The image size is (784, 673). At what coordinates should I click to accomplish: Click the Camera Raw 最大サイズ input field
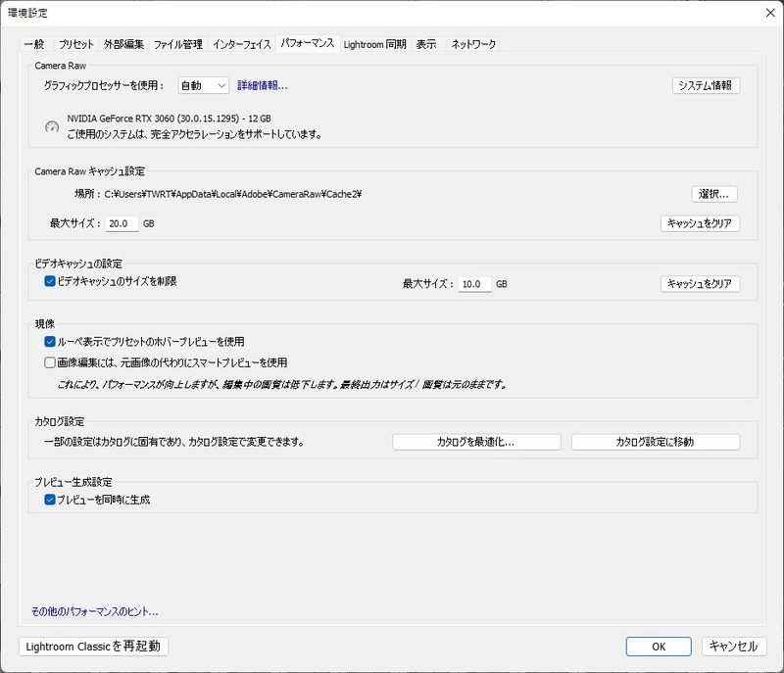pos(122,222)
